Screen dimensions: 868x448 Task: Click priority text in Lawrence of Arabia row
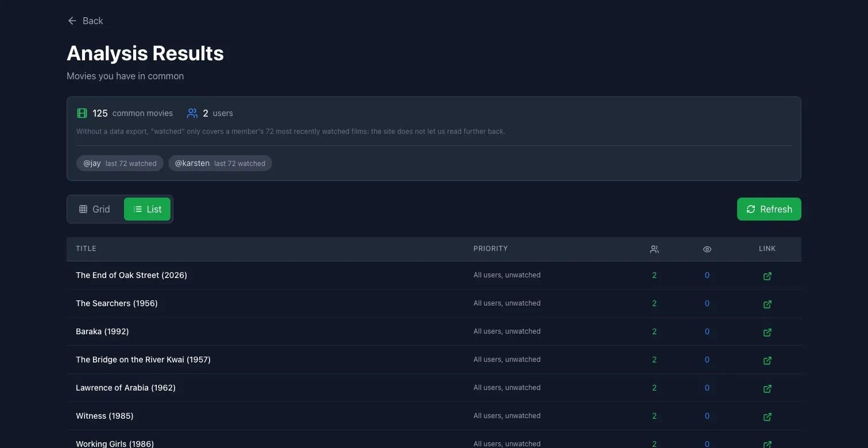[507, 388]
